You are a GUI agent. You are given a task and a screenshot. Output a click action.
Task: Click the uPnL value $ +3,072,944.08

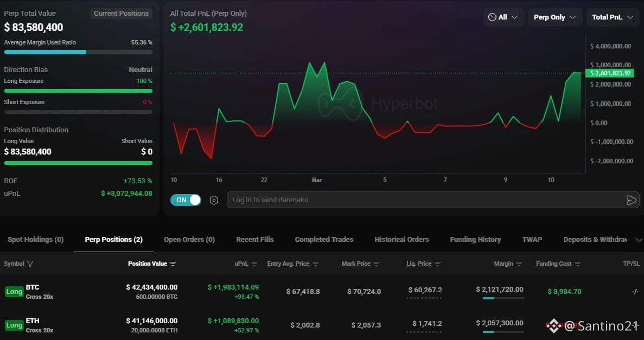coord(126,194)
